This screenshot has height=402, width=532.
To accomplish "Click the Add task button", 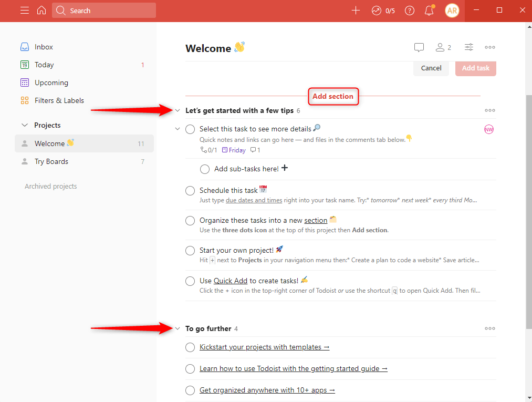I will [x=476, y=68].
